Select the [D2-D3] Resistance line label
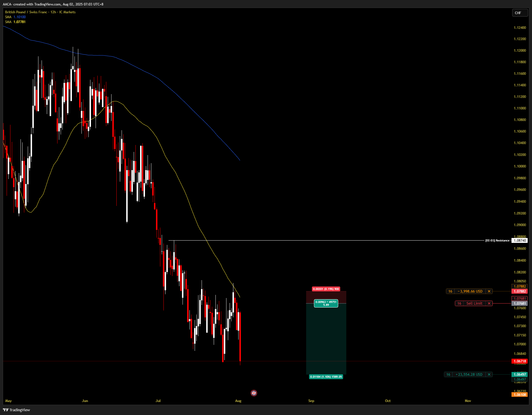Screen dimensions: 532x415 (x=497, y=240)
